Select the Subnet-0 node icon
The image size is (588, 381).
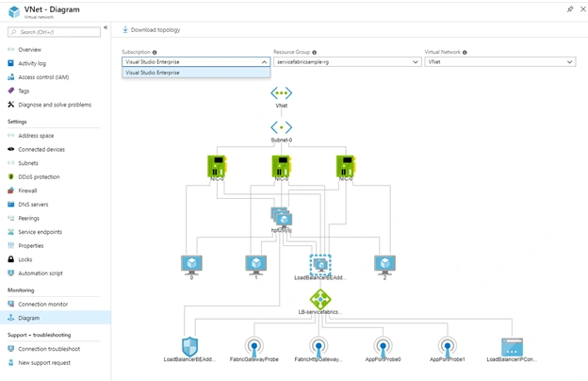coord(281,127)
